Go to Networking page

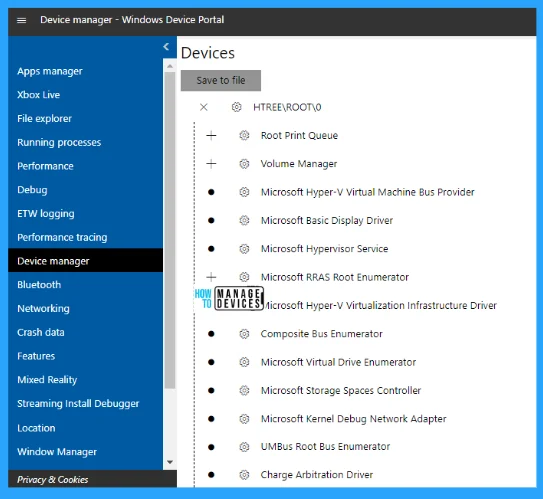coord(43,309)
